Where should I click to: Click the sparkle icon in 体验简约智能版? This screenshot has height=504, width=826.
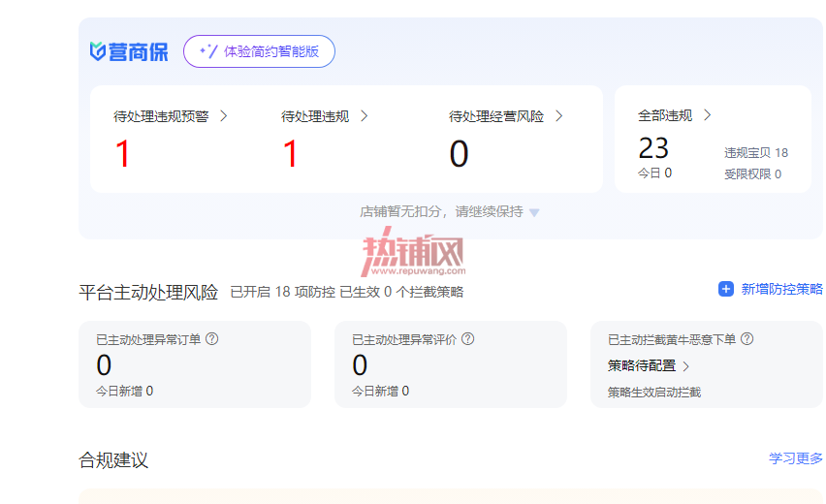(208, 51)
